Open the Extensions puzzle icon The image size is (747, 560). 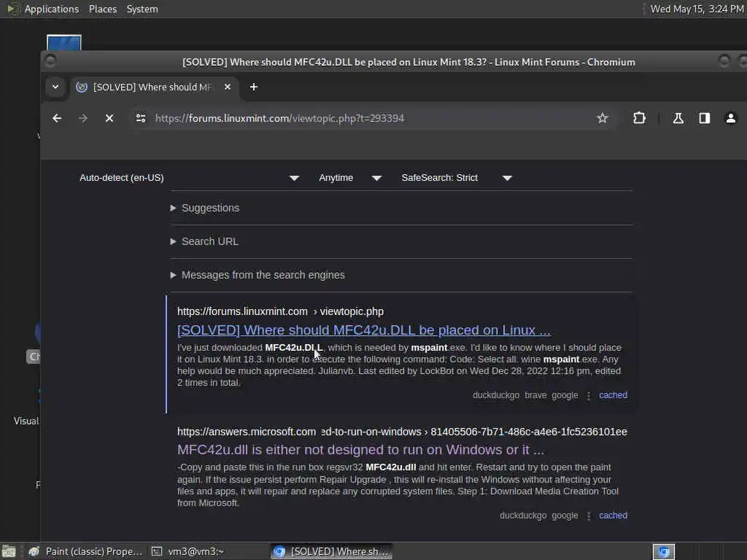click(x=639, y=118)
